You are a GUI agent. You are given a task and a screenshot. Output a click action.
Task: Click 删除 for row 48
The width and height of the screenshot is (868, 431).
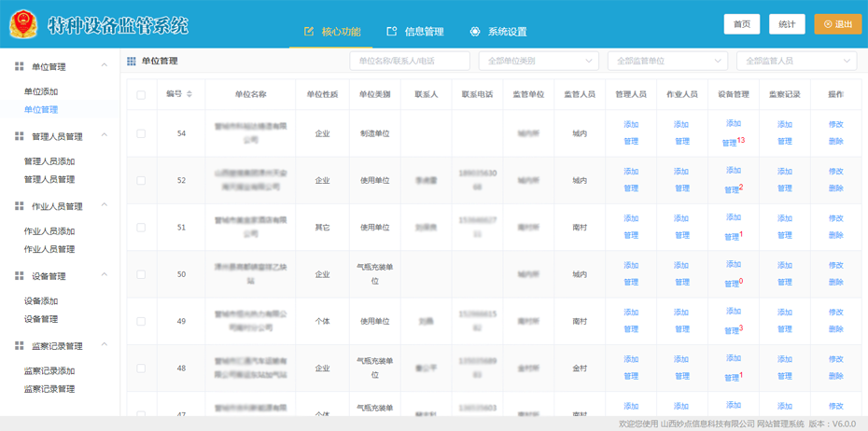[x=836, y=377]
